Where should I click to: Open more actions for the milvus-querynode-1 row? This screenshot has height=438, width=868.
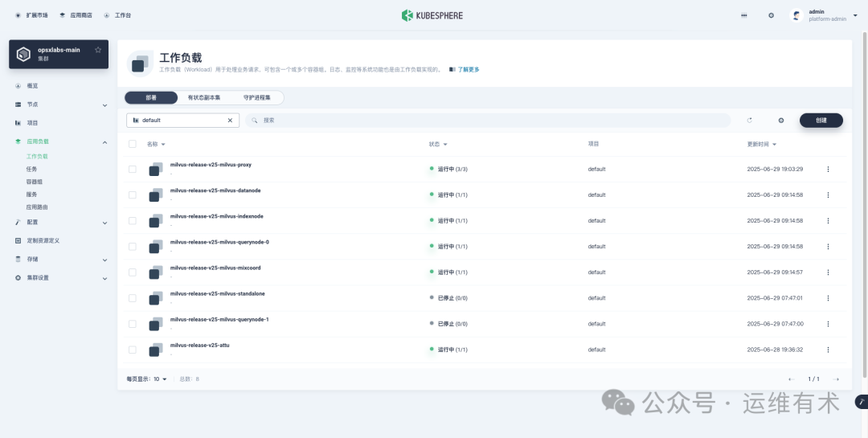pos(828,324)
